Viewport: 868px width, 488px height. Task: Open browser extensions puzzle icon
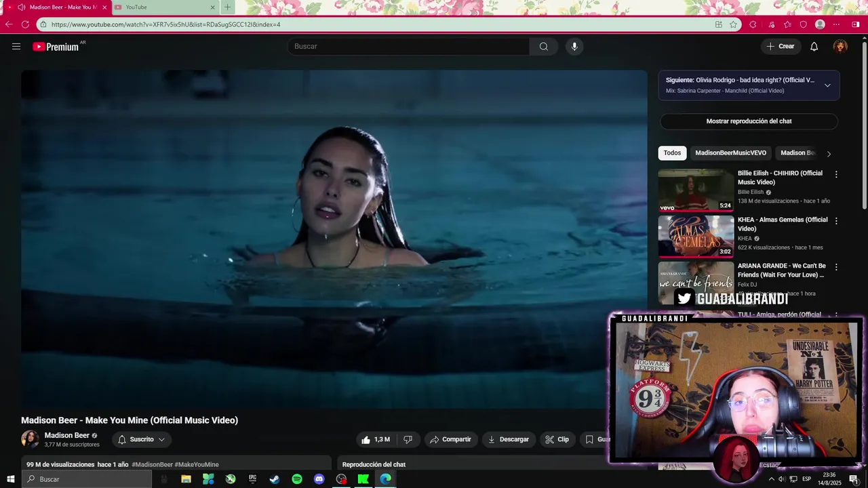tap(753, 24)
